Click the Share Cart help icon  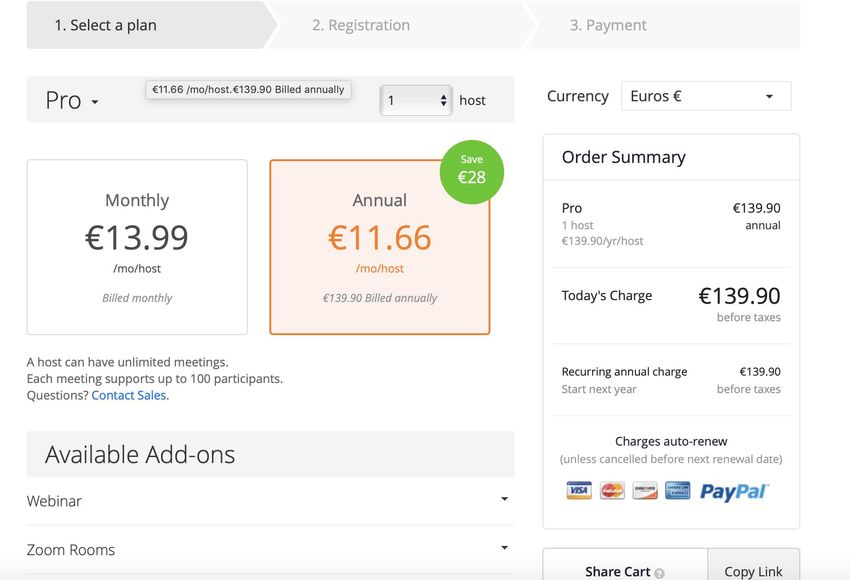pos(659,573)
